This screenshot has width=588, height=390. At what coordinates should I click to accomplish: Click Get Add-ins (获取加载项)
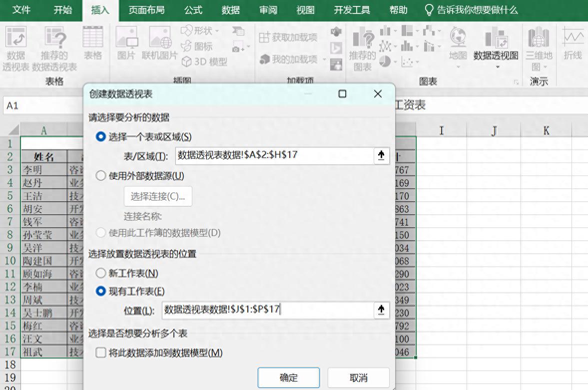(x=288, y=37)
